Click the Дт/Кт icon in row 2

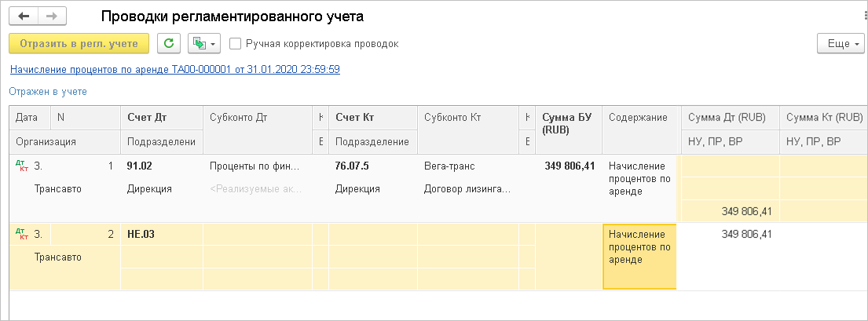(x=21, y=234)
